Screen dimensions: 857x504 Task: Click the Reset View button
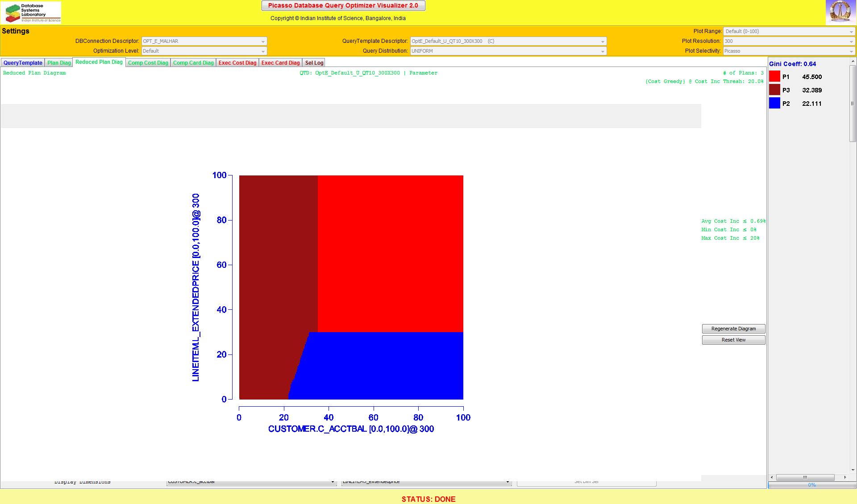(x=733, y=340)
